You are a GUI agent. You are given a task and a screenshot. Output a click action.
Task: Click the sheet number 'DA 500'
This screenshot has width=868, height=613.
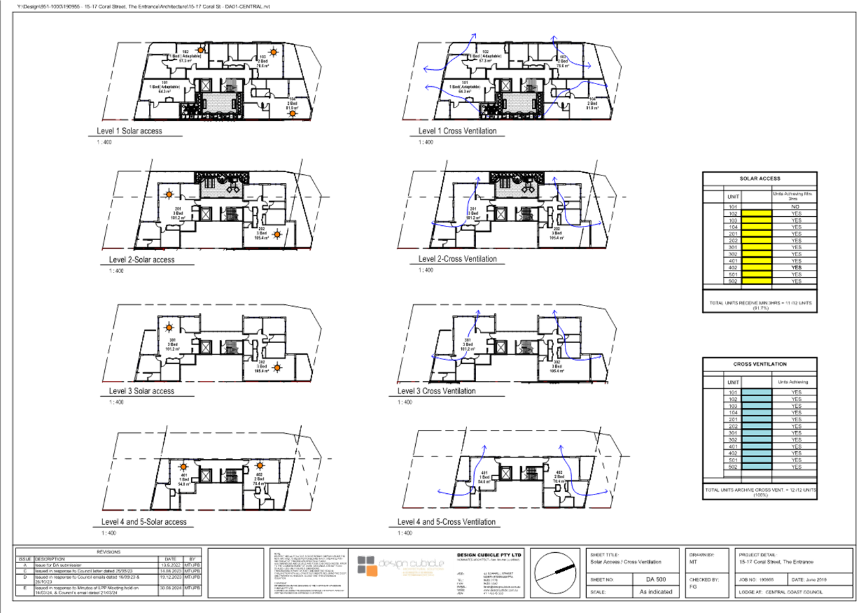[656, 580]
